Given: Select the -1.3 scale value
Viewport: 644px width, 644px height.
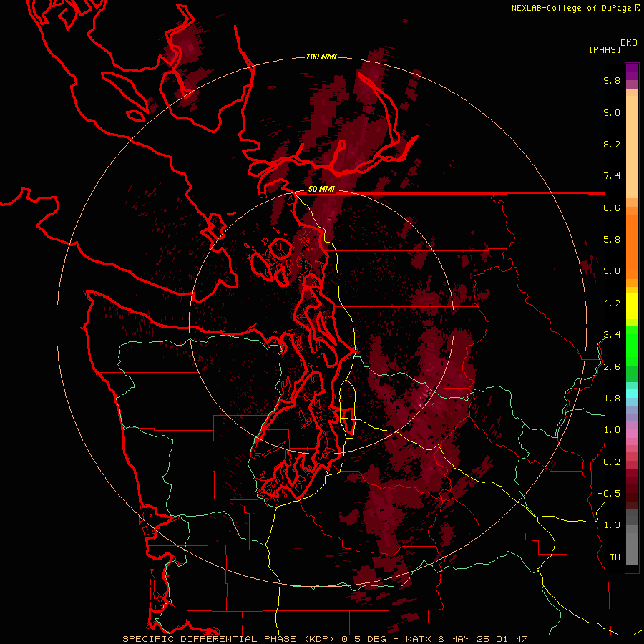Looking at the screenshot, I should 609,525.
